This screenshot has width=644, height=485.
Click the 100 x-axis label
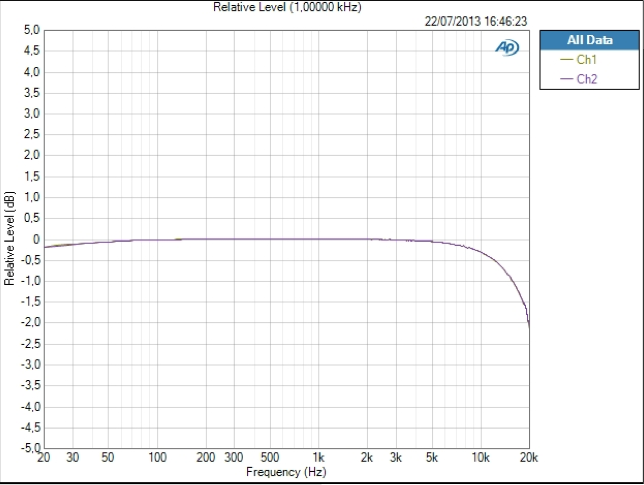157,457
